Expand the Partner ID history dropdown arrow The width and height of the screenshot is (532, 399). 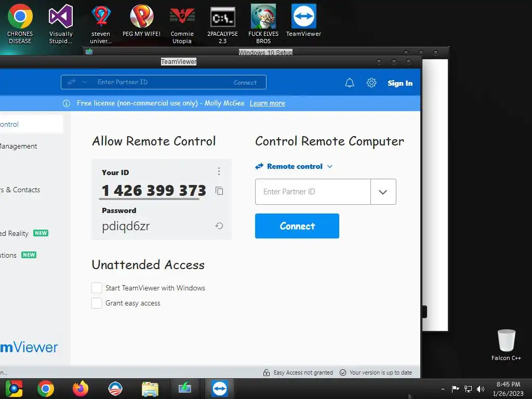point(383,192)
